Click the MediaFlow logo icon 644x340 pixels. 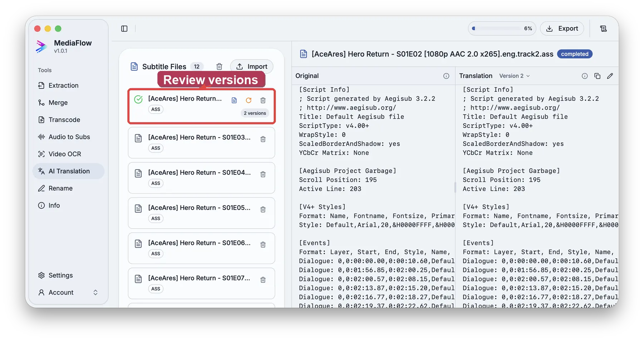click(x=42, y=46)
